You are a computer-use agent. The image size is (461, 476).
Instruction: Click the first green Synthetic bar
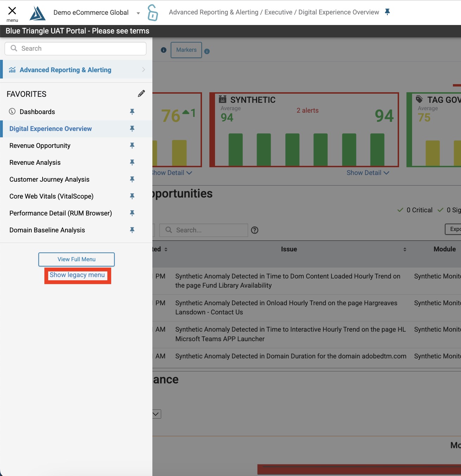tap(235, 150)
